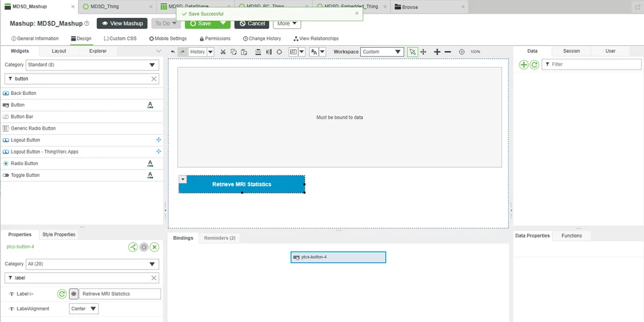Open the More menu
The width and height of the screenshot is (644, 322).
[287, 23]
